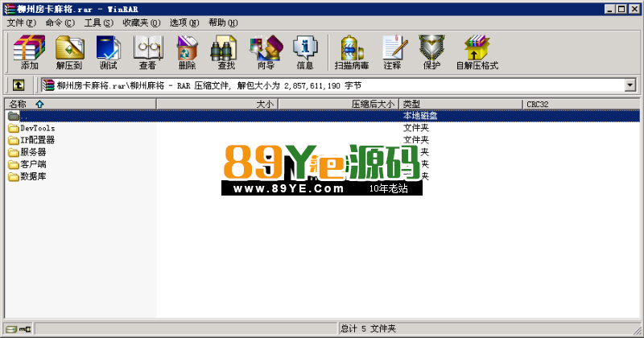Show archive 信息 (Info)
644x338 pixels.
305,52
